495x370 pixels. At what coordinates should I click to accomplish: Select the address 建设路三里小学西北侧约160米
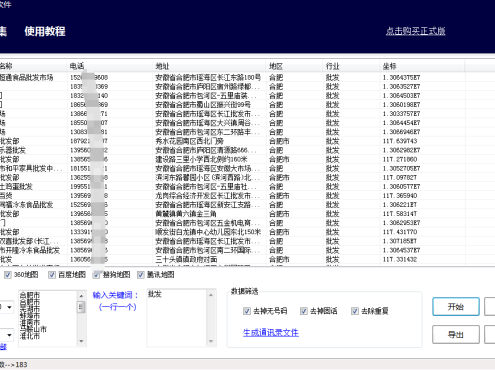tap(201, 159)
